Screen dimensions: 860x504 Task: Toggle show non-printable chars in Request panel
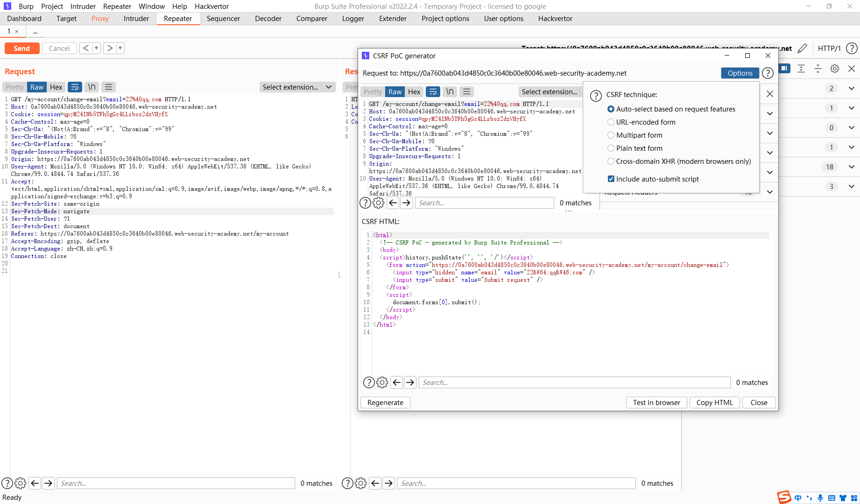click(92, 87)
